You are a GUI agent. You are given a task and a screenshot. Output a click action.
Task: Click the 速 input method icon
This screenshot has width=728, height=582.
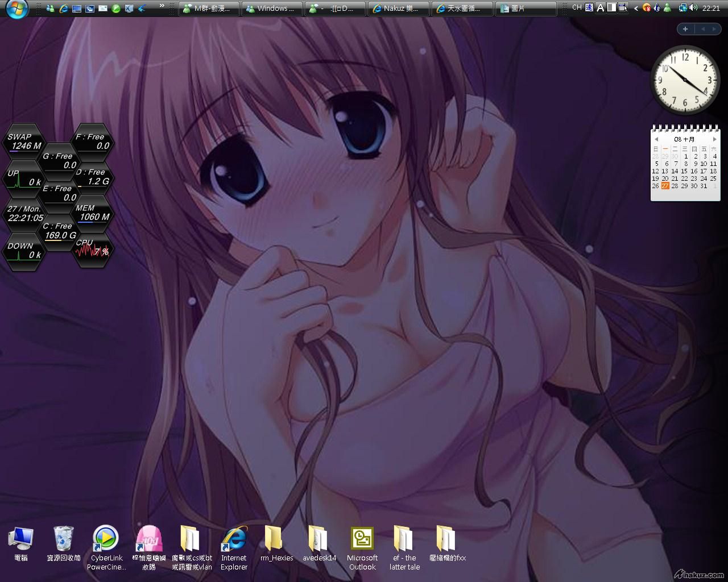589,8
